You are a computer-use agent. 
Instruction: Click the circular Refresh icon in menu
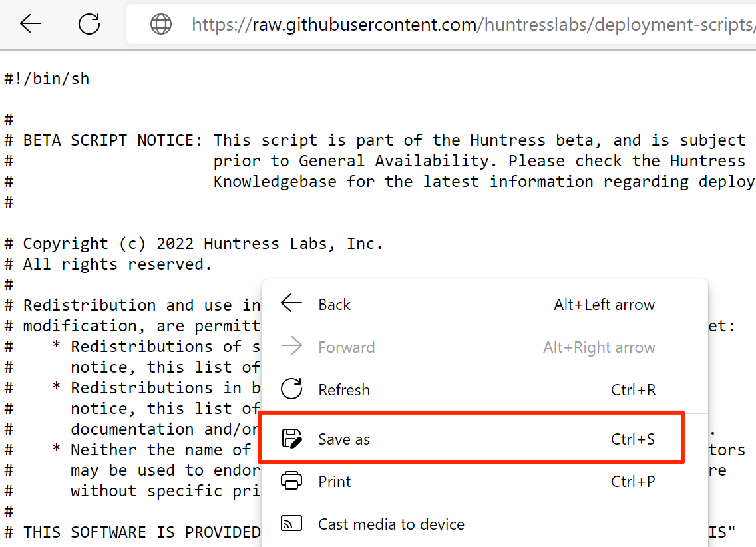tap(291, 389)
